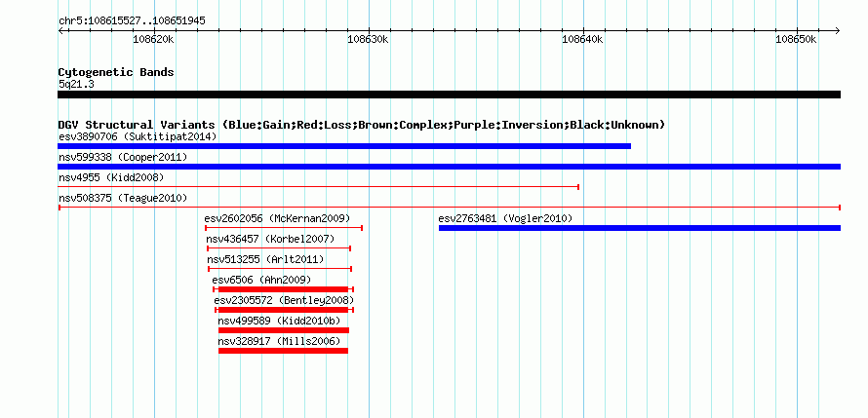Click the nsv4955 (Kidd2008) label
The image size is (868, 418).
pyautogui.click(x=111, y=177)
